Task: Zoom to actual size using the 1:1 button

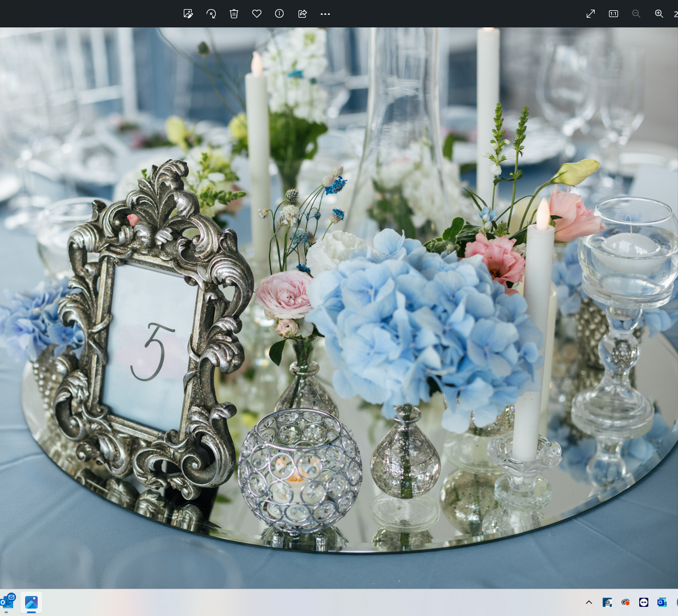Action: click(614, 14)
